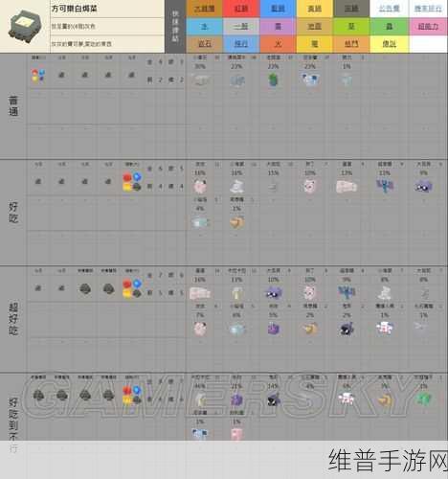Image resolution: width=448 pixels, height=479 pixels.
Task: Open the red 紅鍋 link
Action: tap(241, 9)
